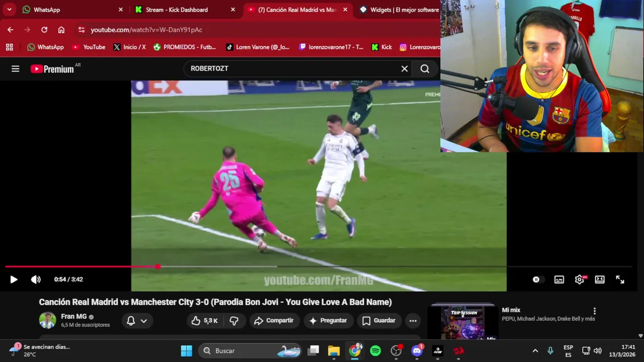
Task: Save video with Guardar button
Action: 379,320
